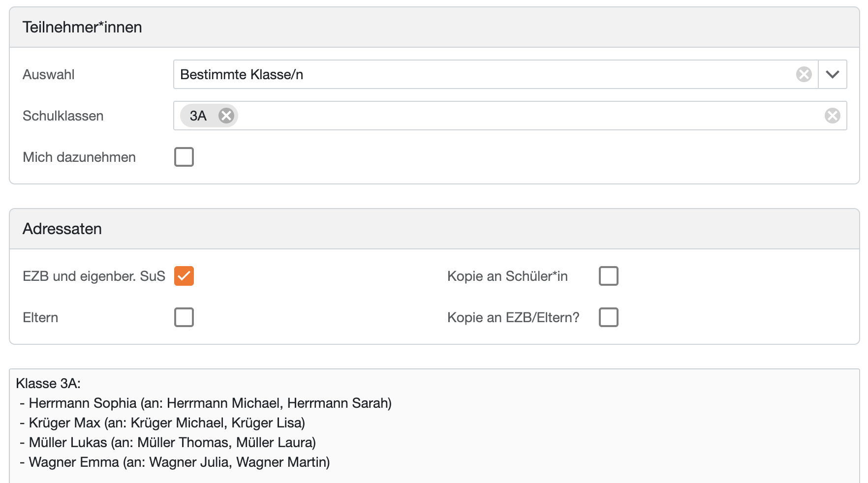Screen dimensions: 868x483
Task: Remove the 3A class chip
Action: [x=226, y=116]
